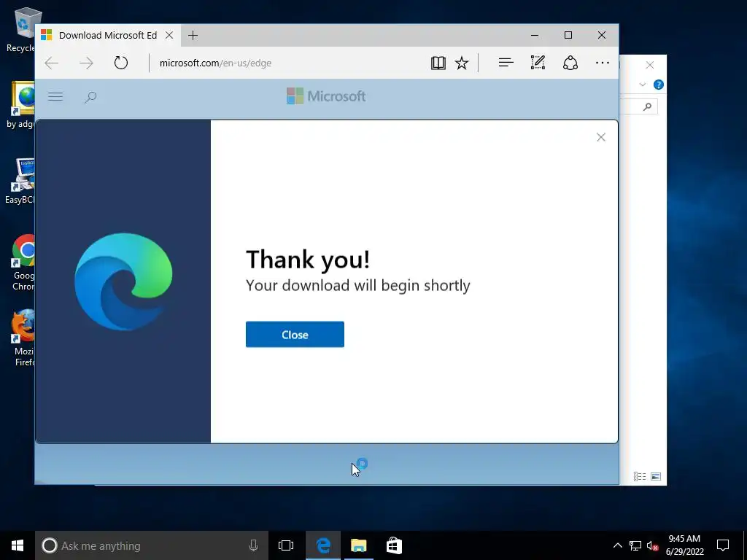Switch to details view in Explorer window
Screen dimensions: 747x560
[x=640, y=476]
